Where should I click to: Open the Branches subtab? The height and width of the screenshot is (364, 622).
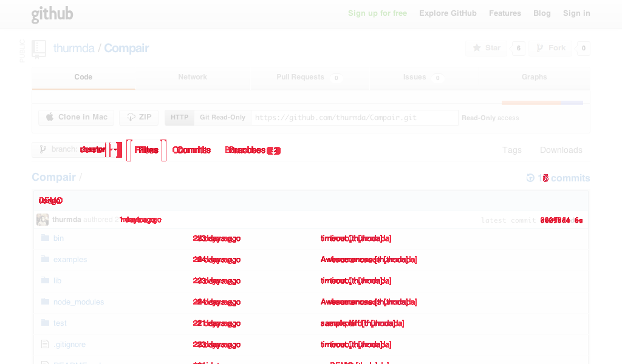[253, 150]
